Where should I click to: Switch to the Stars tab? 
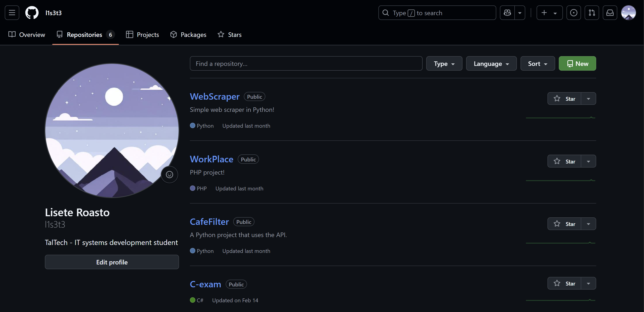point(230,35)
